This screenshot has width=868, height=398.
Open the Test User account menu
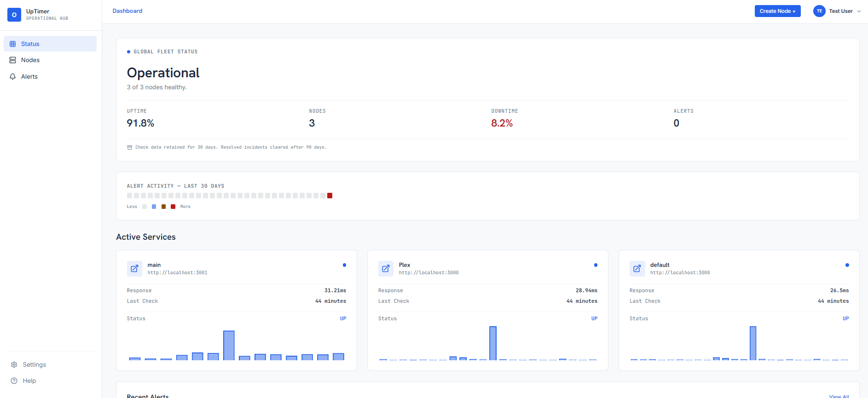tap(837, 11)
